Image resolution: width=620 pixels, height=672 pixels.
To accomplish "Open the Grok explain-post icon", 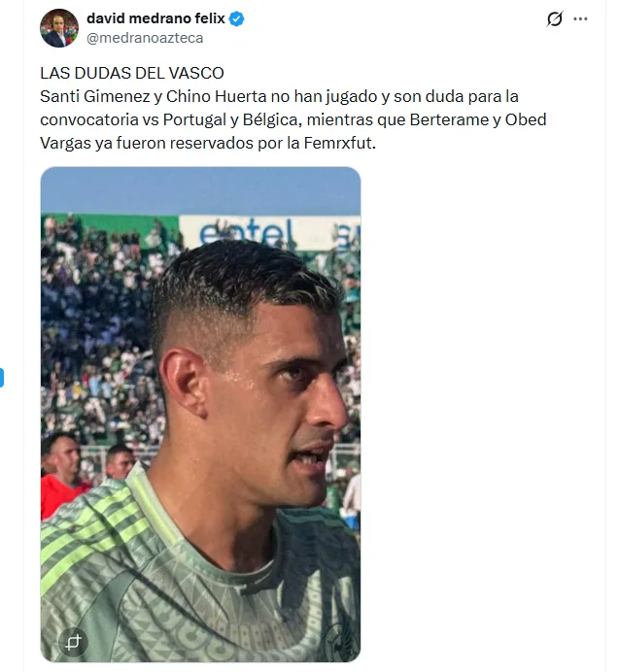I will coord(554,18).
